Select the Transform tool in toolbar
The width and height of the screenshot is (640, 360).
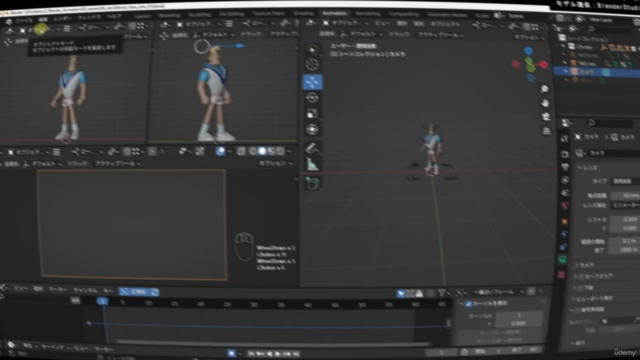(312, 129)
